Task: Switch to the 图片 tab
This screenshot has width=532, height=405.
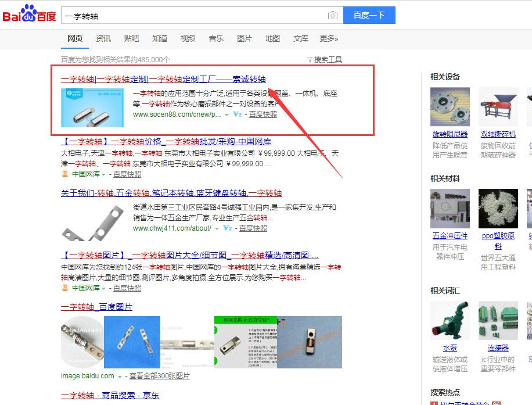Action: click(245, 38)
